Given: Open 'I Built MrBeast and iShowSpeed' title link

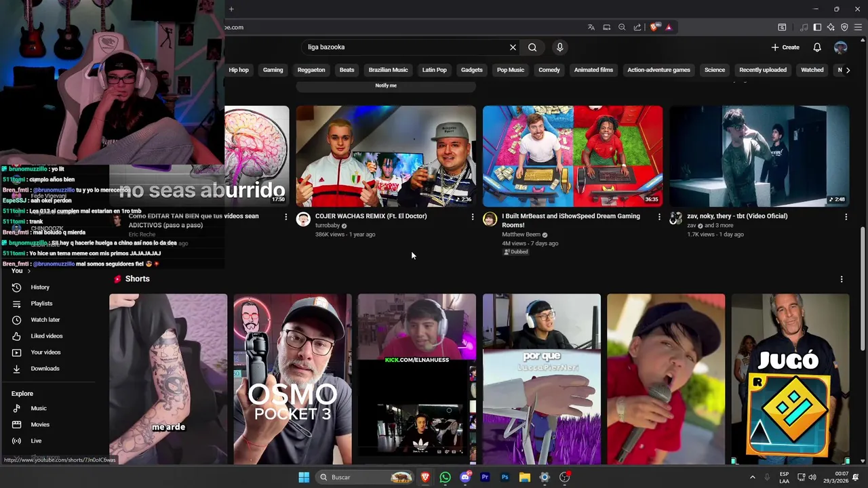Looking at the screenshot, I should click(x=571, y=220).
